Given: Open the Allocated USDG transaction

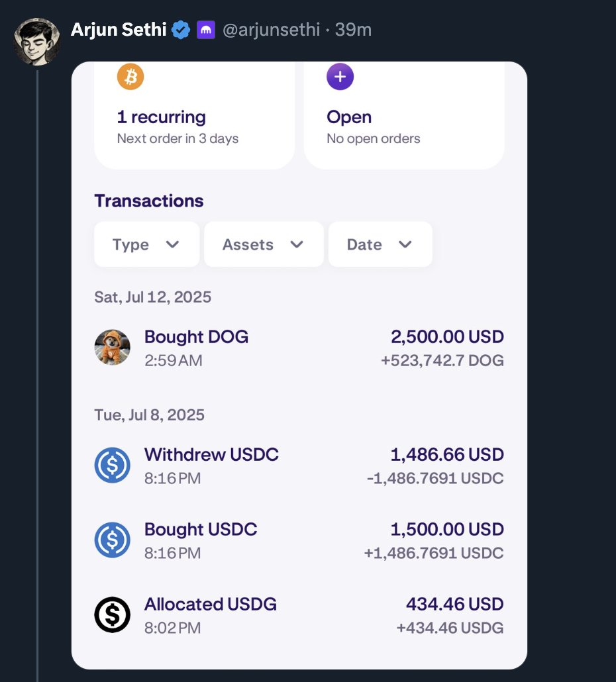Looking at the screenshot, I should 299,615.
